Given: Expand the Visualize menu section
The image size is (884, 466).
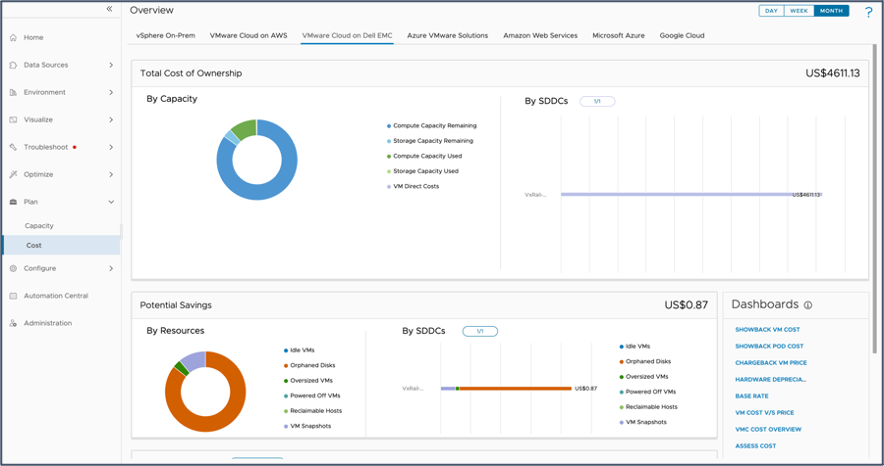Looking at the screenshot, I should [110, 119].
